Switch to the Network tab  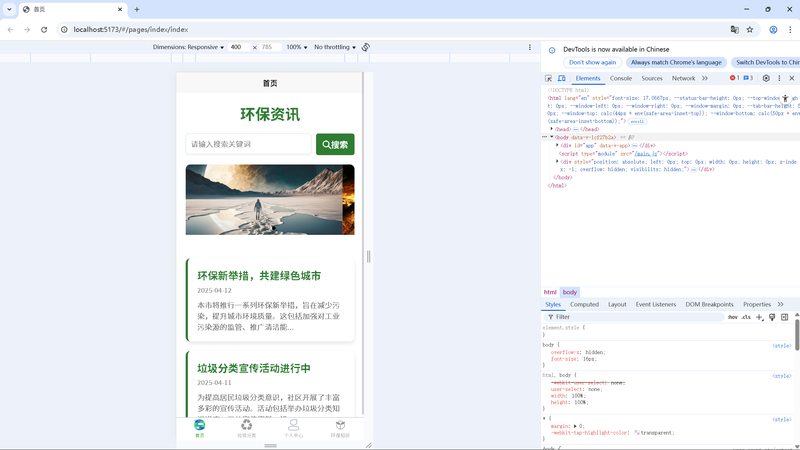(683, 78)
